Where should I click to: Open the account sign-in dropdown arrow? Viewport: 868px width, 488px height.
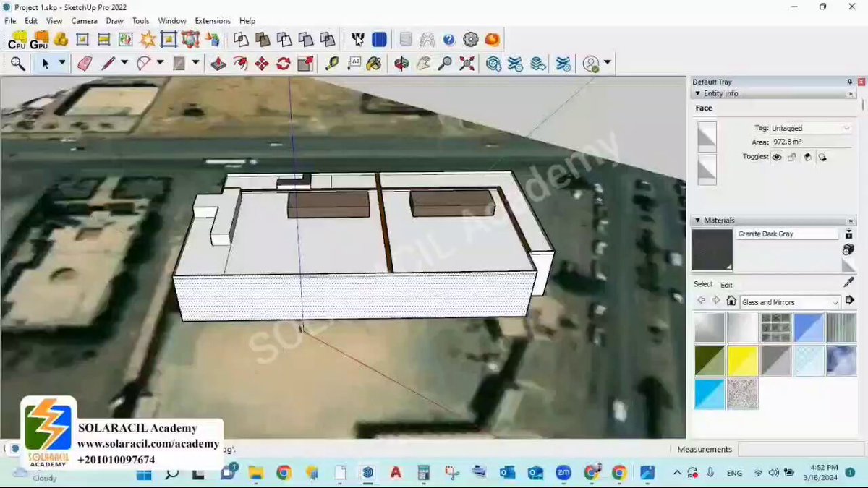[608, 63]
